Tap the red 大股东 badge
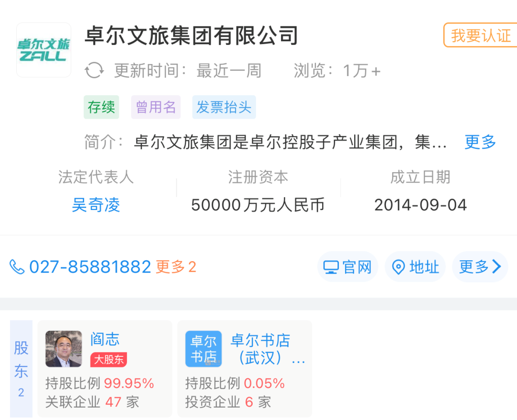Screen dimensions: 517x420 click(x=109, y=359)
